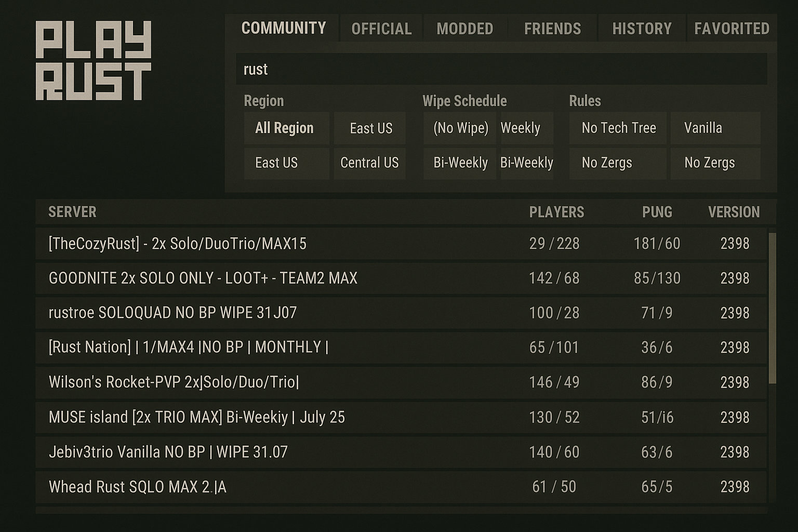Open the History tab
This screenshot has height=532, width=798.
pos(642,29)
